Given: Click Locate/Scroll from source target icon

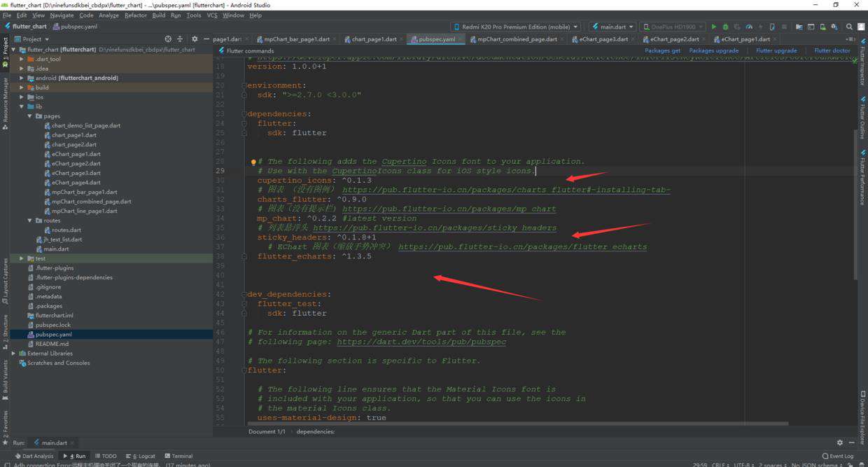Looking at the screenshot, I should tap(168, 39).
